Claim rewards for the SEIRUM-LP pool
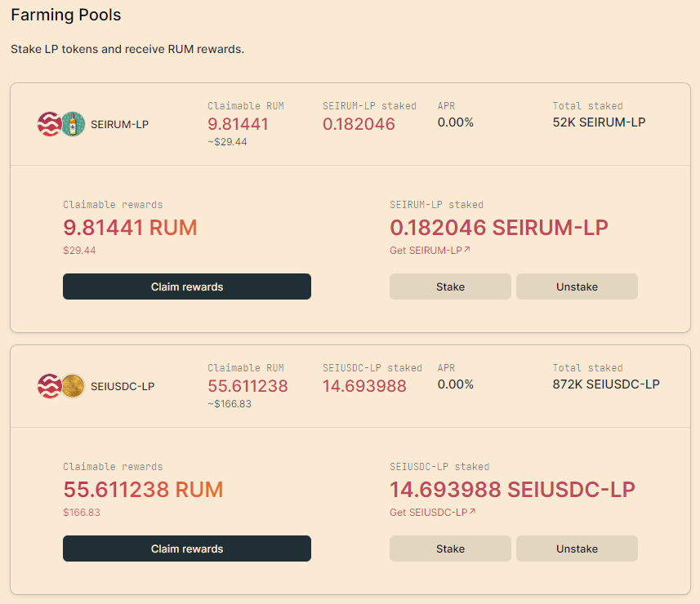Screen dimensions: 700x604 [x=187, y=286]
